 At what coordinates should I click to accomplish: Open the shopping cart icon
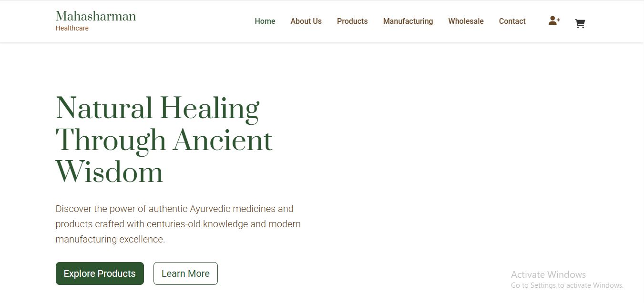tap(580, 23)
